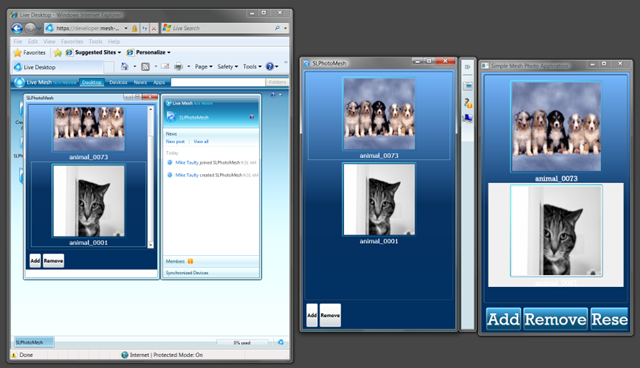The width and height of the screenshot is (640, 368).
Task: Open the Help menu
Action: click(x=114, y=42)
